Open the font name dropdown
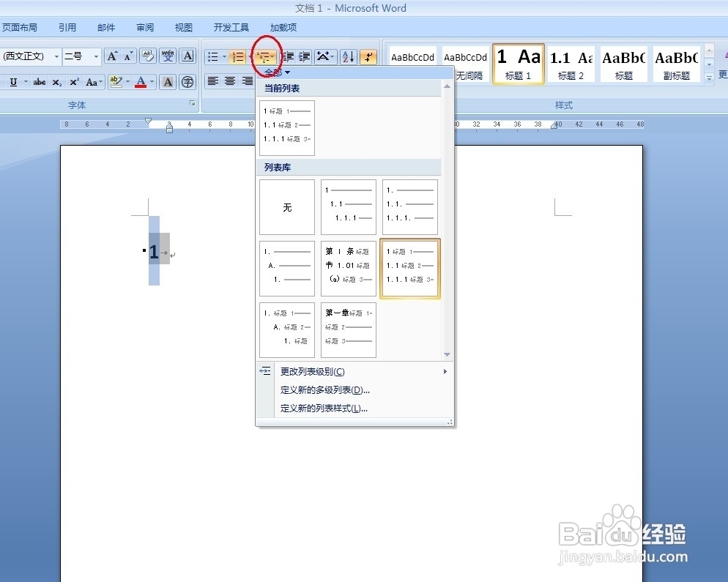 [x=56, y=56]
